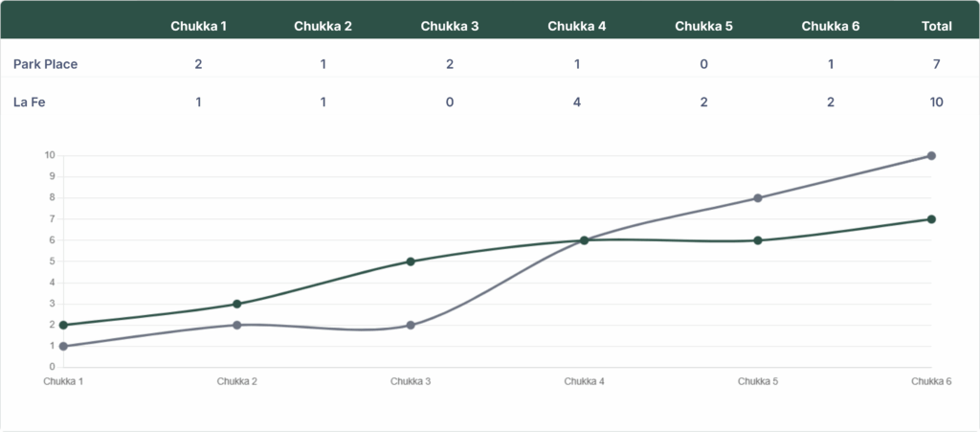The height and width of the screenshot is (432, 980).
Task: Select gray La Fe point at Chukka 5
Action: pyautogui.click(x=757, y=198)
